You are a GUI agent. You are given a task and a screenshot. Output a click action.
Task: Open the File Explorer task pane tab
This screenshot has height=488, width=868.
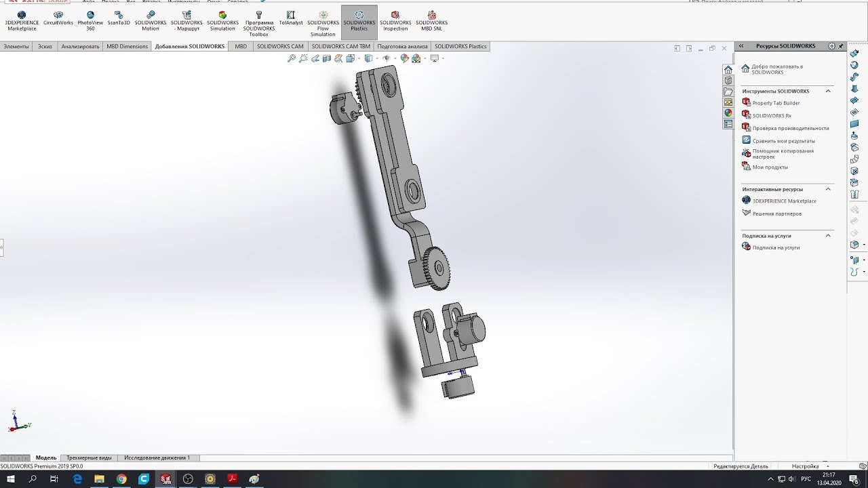click(728, 91)
